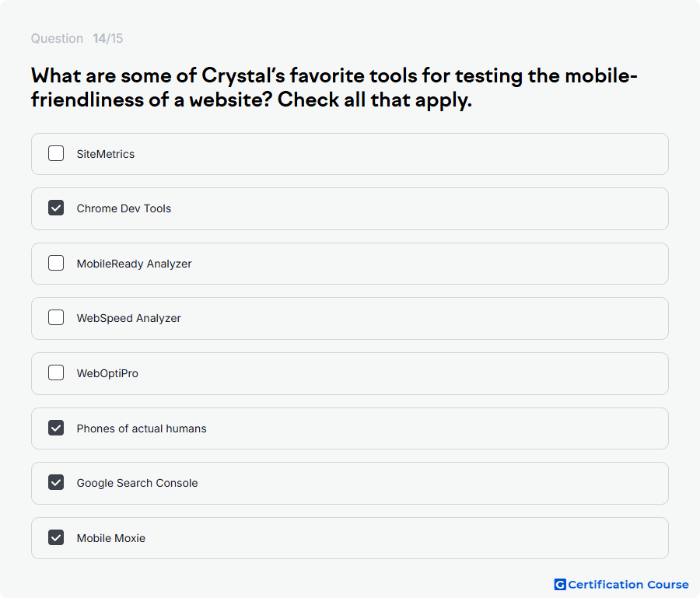The image size is (700, 598).
Task: Click the WebSpeed Analyzer option text
Action: pyautogui.click(x=128, y=318)
